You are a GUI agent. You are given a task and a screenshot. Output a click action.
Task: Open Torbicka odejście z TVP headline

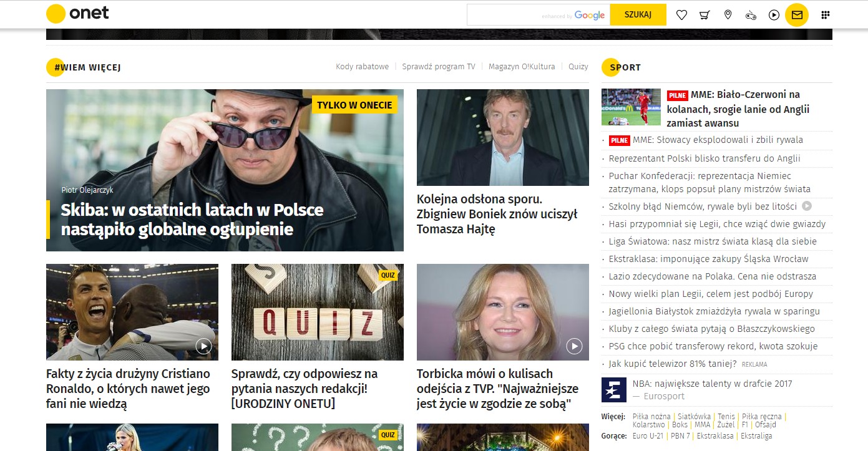pyautogui.click(x=497, y=389)
